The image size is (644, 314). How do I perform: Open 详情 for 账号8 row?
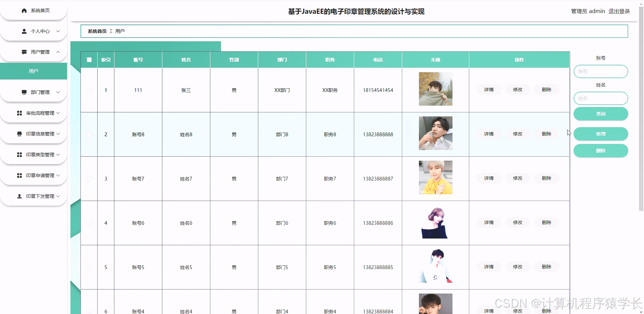point(489,134)
